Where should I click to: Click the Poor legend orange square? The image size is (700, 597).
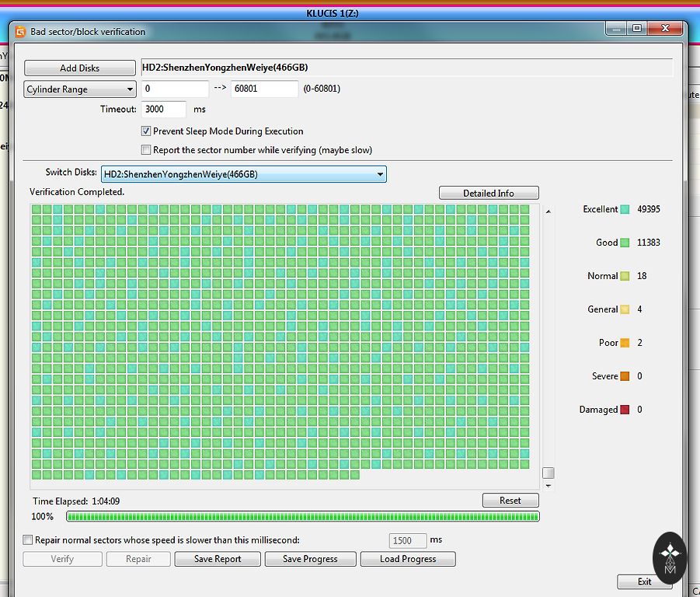pos(625,343)
